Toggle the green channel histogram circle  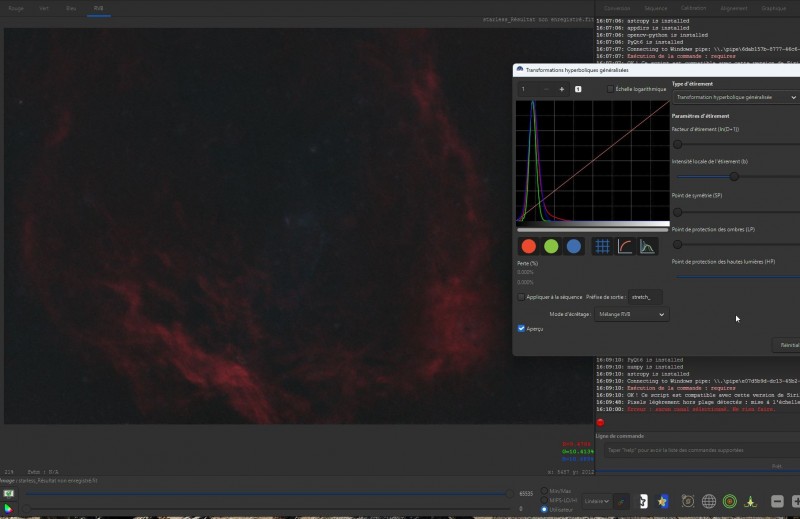(551, 246)
